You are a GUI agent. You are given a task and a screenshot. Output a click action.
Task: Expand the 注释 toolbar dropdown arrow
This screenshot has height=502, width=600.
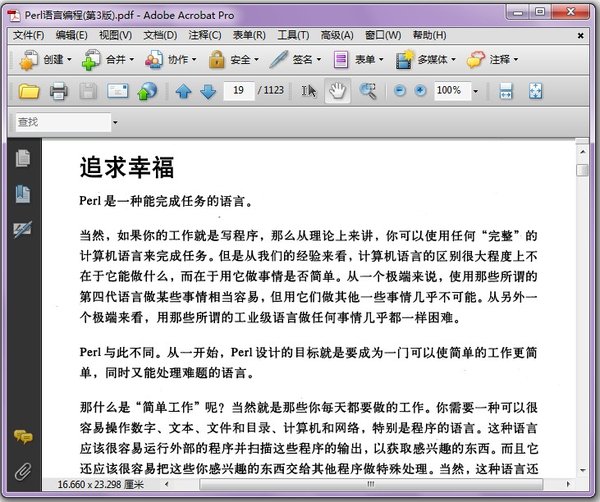[x=516, y=60]
